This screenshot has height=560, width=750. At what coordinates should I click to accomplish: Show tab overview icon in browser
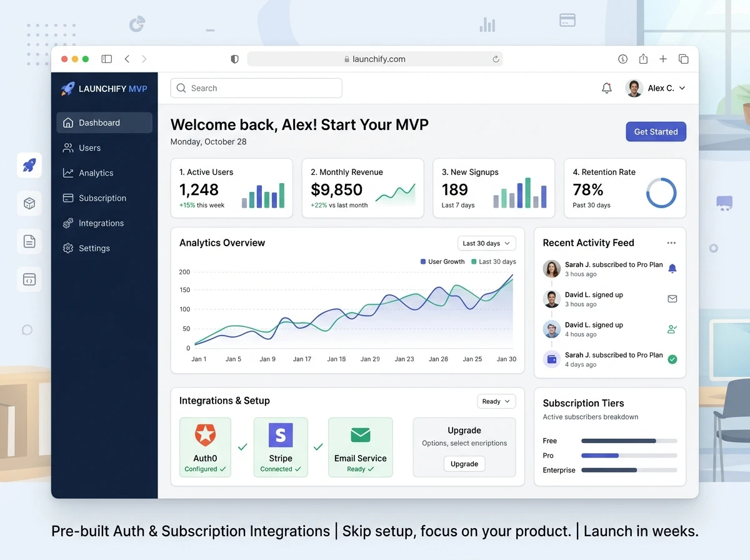coord(684,59)
